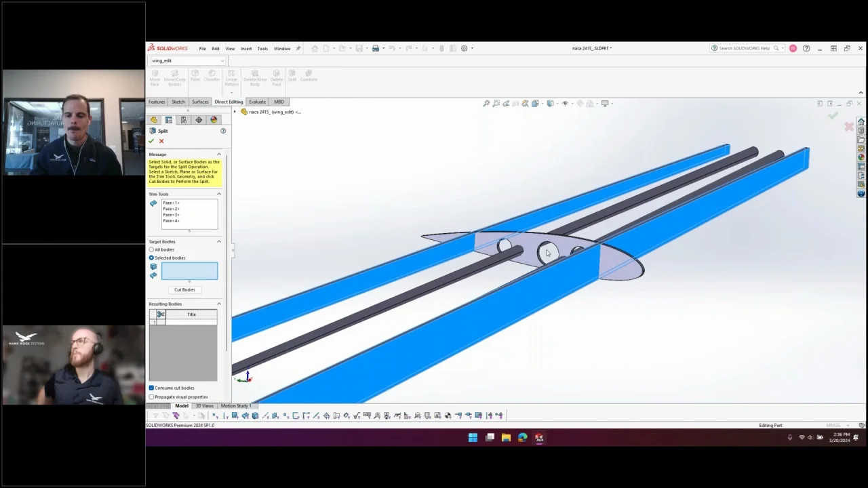Viewport: 868px width, 488px height.
Task: Click the confirmation corner red X
Action: 849,127
